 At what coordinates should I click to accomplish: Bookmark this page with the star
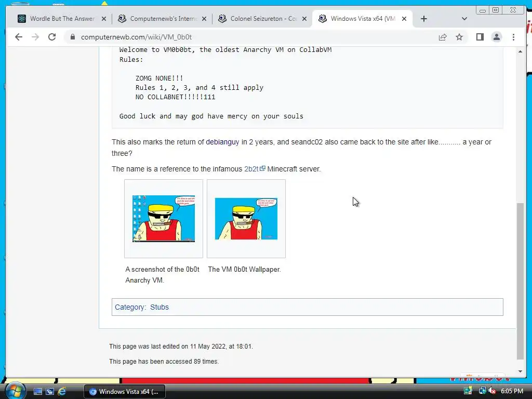(459, 37)
